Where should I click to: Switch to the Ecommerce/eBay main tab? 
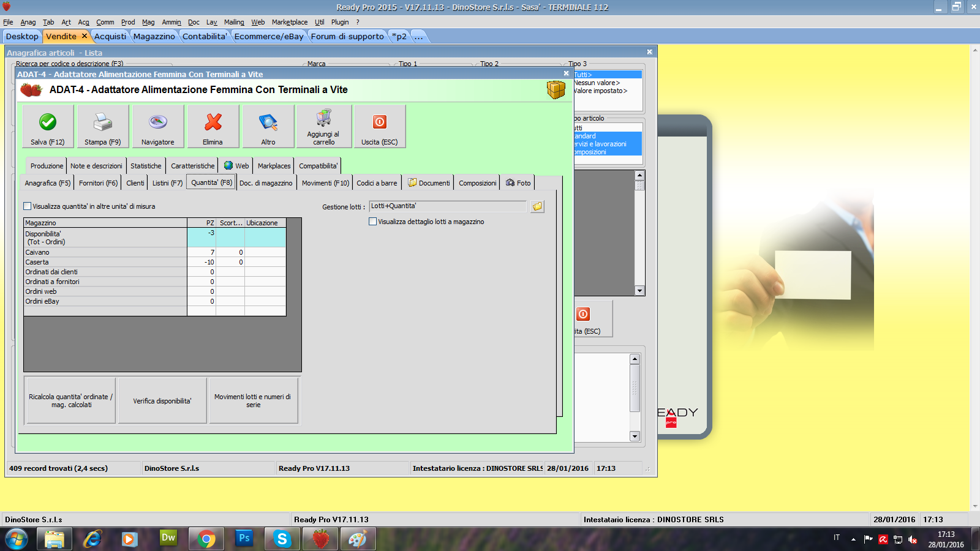coord(269,36)
